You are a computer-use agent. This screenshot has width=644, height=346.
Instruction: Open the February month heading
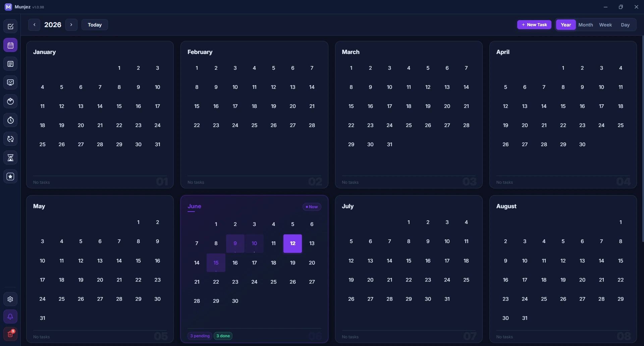click(200, 52)
